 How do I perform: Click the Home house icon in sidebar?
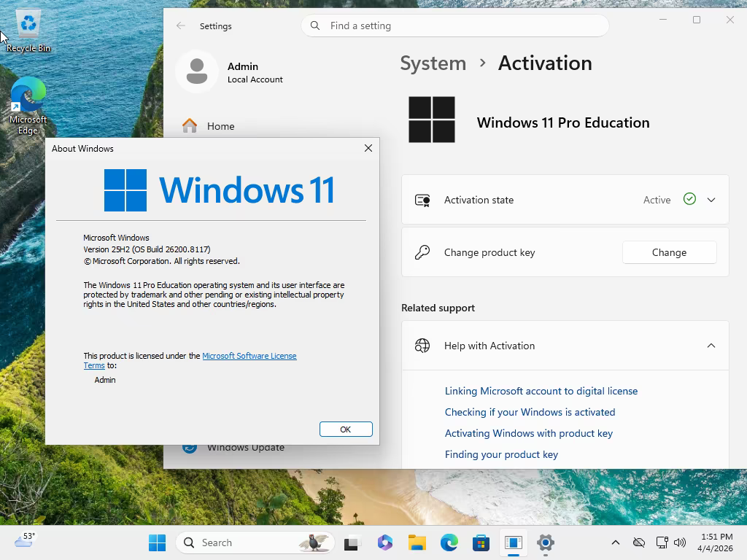(190, 125)
